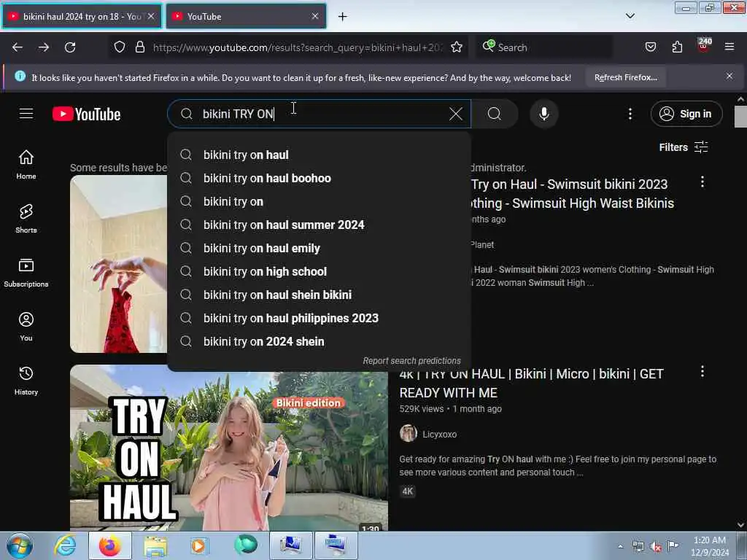Click the page vertical scrollbar thumb
This screenshot has height=560, width=747.
pyautogui.click(x=740, y=117)
